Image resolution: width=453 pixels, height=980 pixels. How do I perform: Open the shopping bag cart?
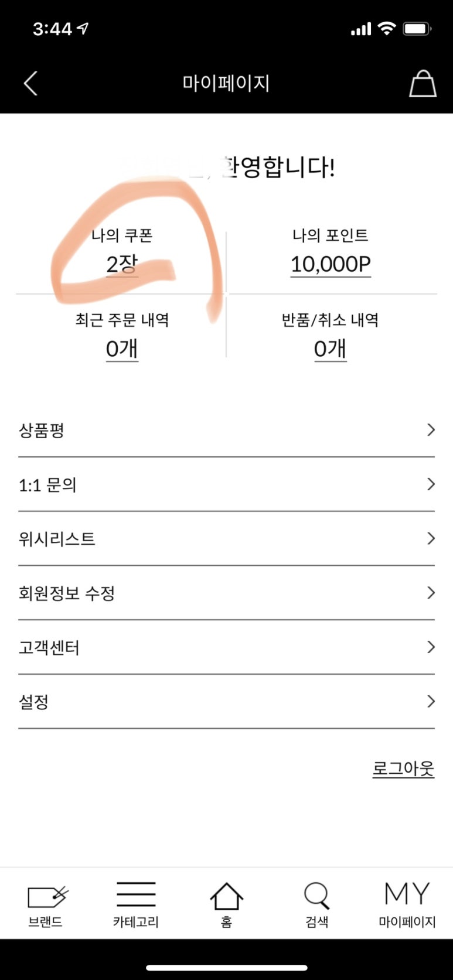(422, 84)
